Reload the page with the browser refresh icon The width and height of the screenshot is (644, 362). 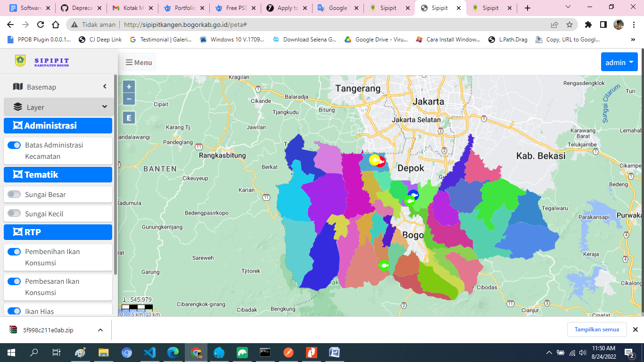[41, 25]
